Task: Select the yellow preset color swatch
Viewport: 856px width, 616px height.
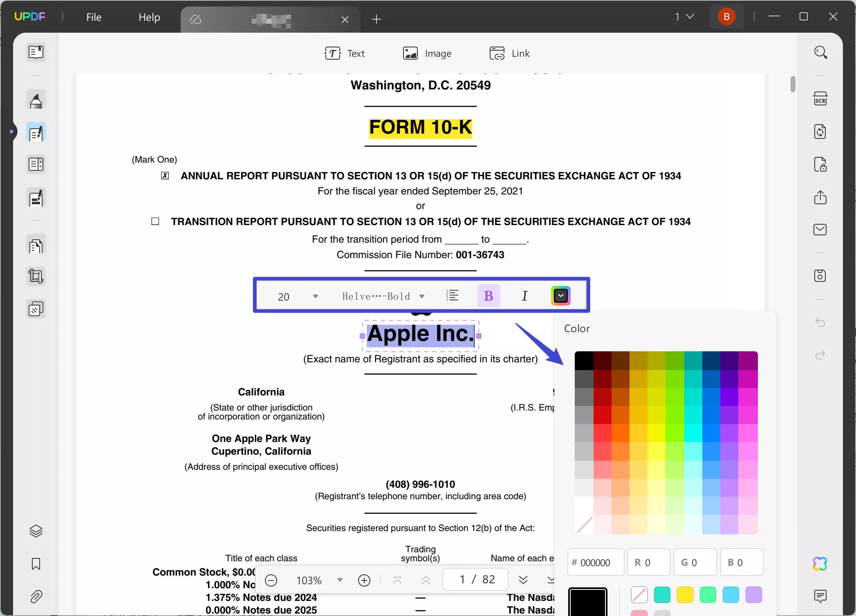Action: coord(685,595)
